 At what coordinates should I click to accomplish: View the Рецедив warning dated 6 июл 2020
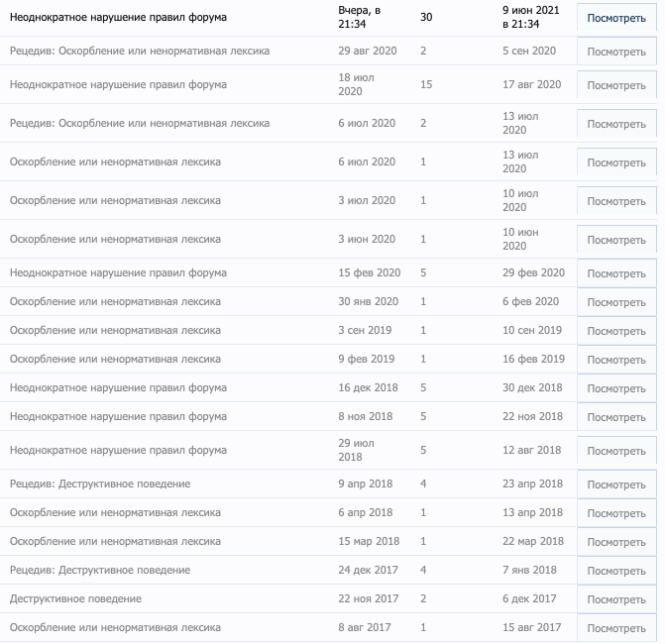point(616,124)
